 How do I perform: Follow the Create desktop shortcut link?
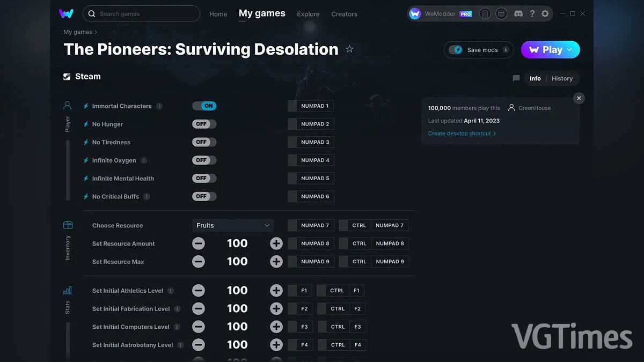click(x=462, y=133)
